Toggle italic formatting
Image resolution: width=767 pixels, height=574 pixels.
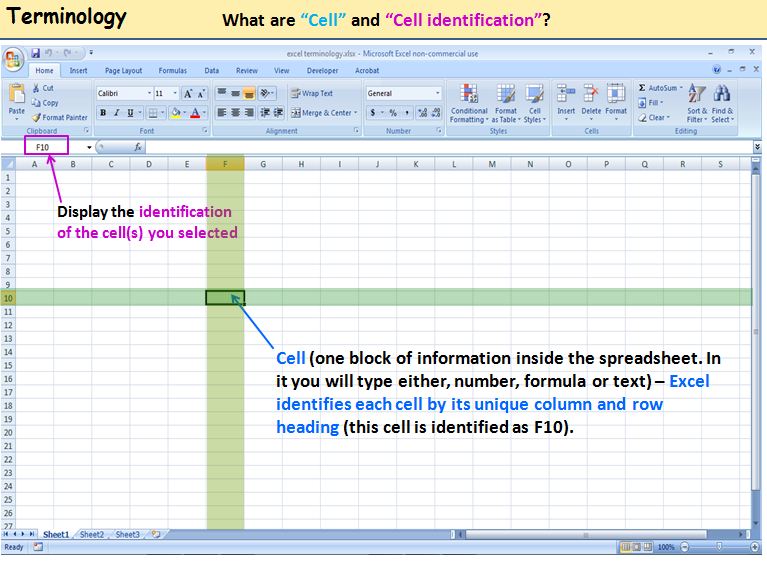point(116,113)
